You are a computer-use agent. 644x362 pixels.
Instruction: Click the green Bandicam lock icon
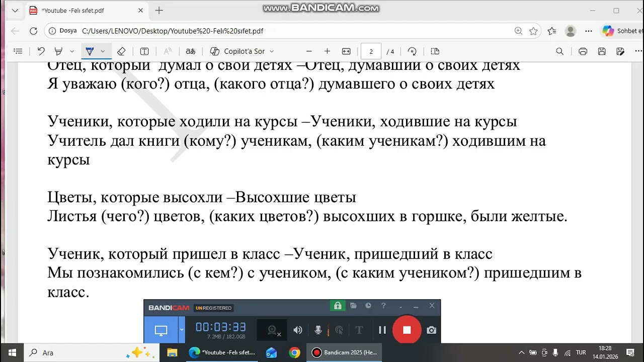tap(338, 306)
